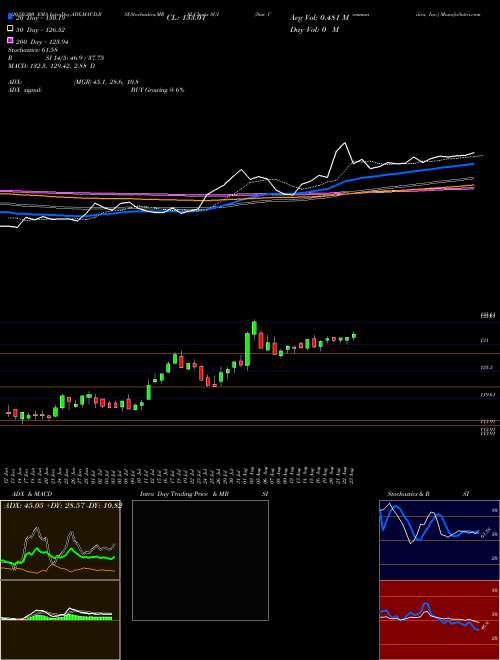Open the blue Stochastics chart panel

click(439, 540)
